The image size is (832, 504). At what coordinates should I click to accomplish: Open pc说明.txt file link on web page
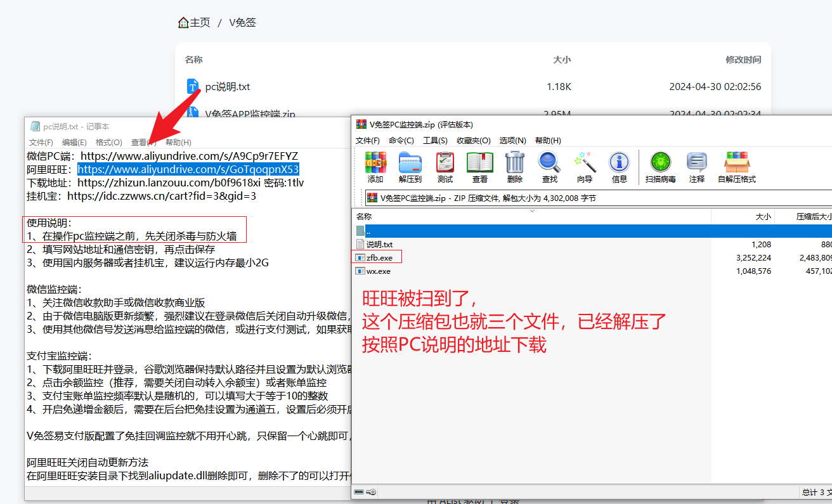click(x=228, y=87)
